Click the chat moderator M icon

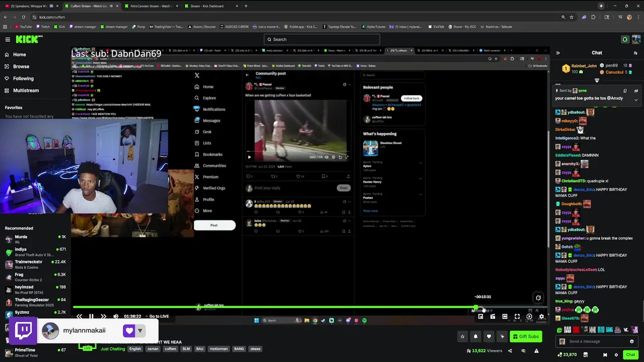pos(605,355)
